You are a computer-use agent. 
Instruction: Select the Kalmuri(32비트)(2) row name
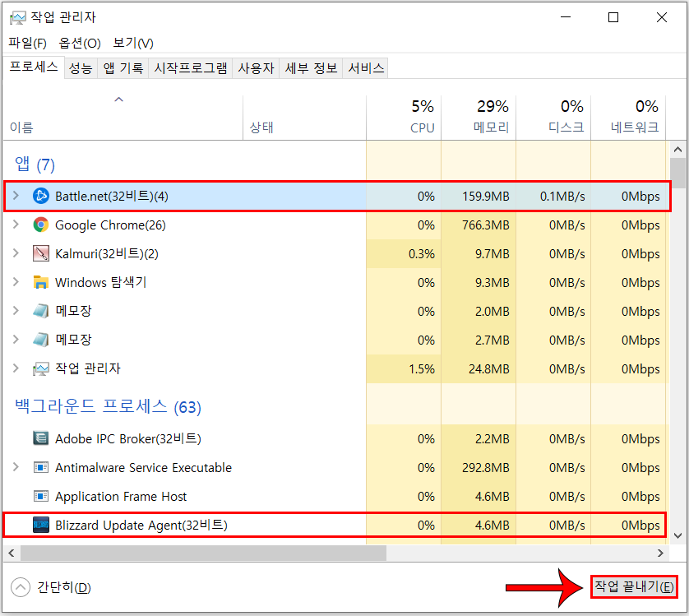coord(107,253)
